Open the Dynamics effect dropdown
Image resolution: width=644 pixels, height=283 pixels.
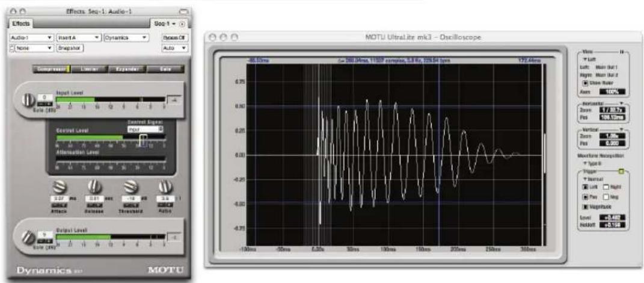click(126, 37)
